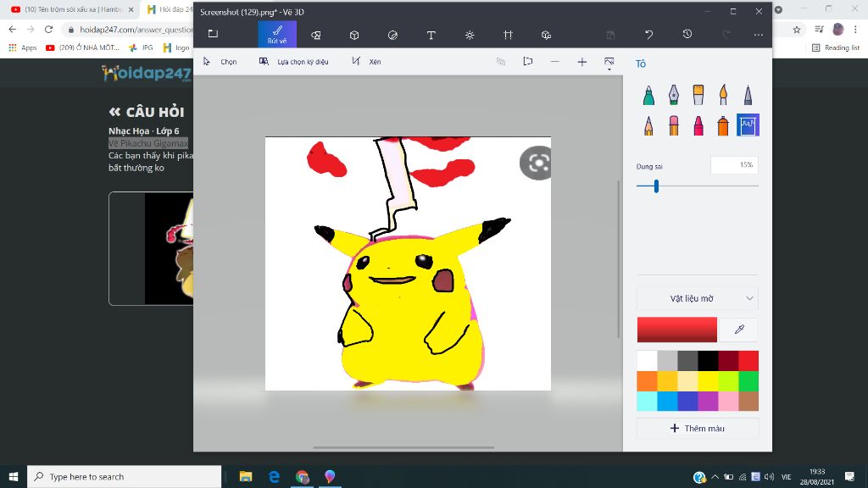868x488 pixels.
Task: Open Apps bookmark in Chrome
Action: [x=23, y=47]
